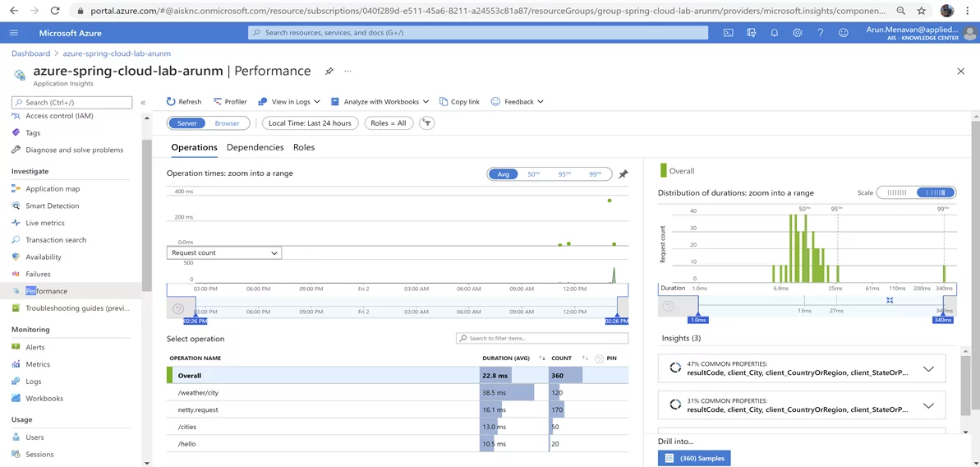The height and width of the screenshot is (467, 980).
Task: Open the directory and subscription filter icon
Action: (752, 33)
